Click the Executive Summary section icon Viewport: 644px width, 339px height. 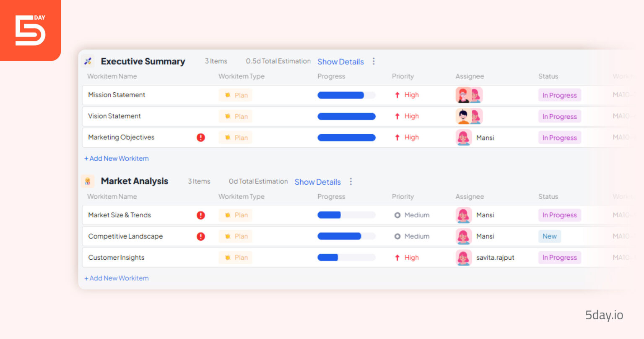pos(88,61)
